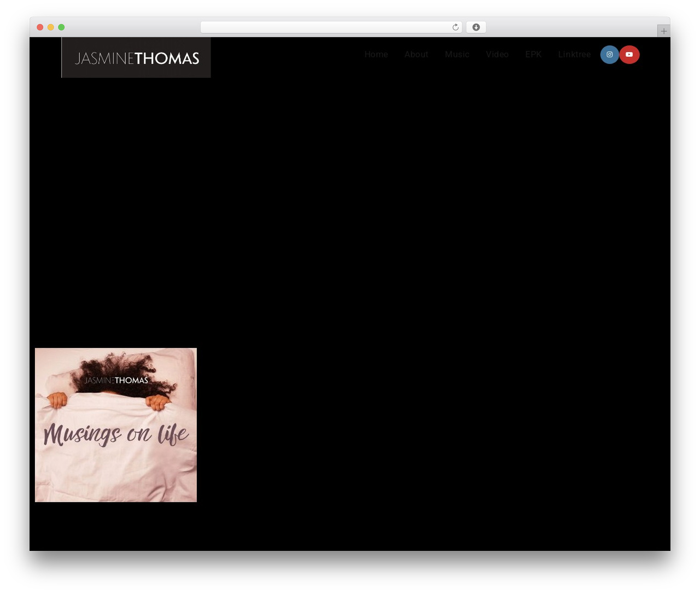This screenshot has height=593, width=700.
Task: Close the window with the red button
Action: (40, 27)
